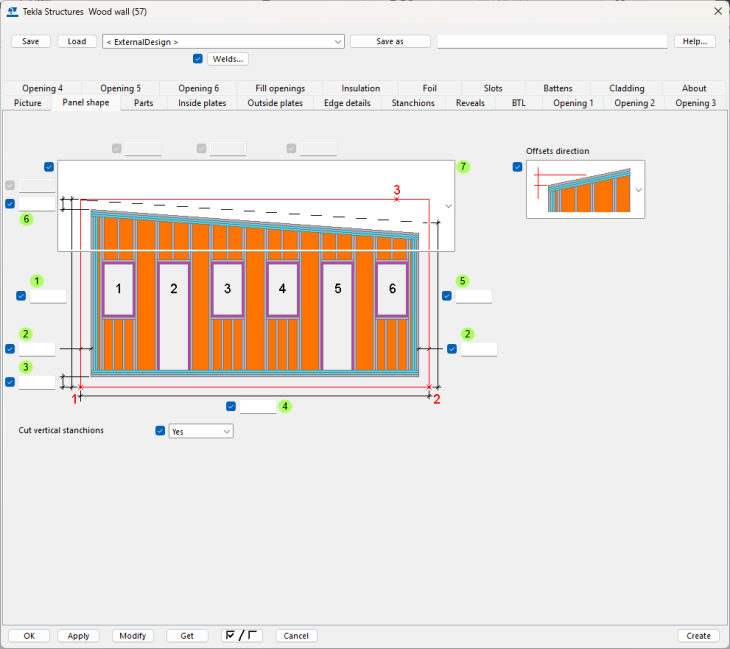
Task: Click bottom dimension field marked 4
Action: [257, 407]
